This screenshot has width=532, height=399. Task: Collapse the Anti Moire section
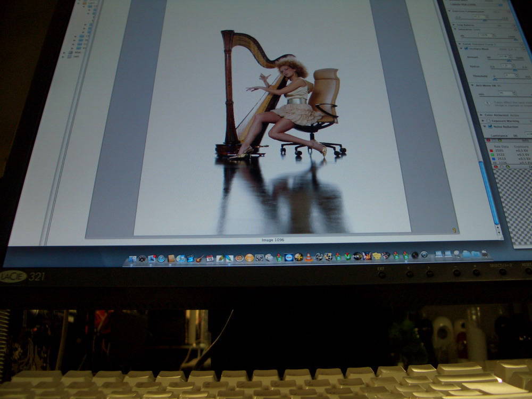point(471,84)
